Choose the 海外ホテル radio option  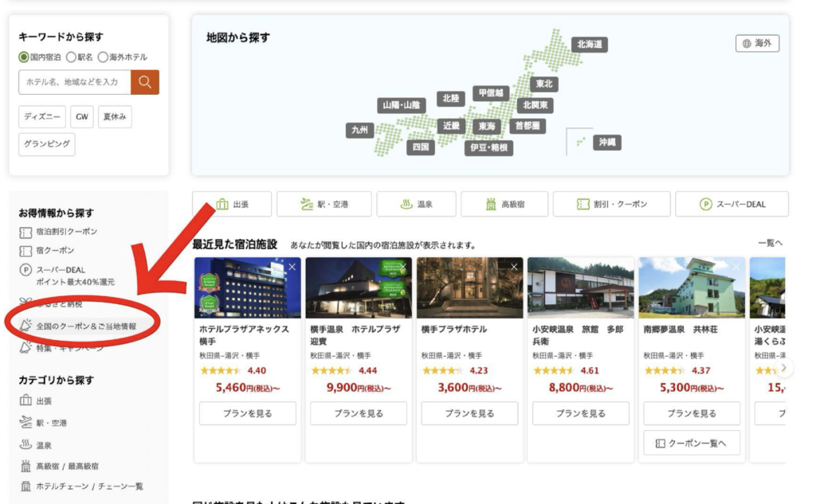[103, 57]
